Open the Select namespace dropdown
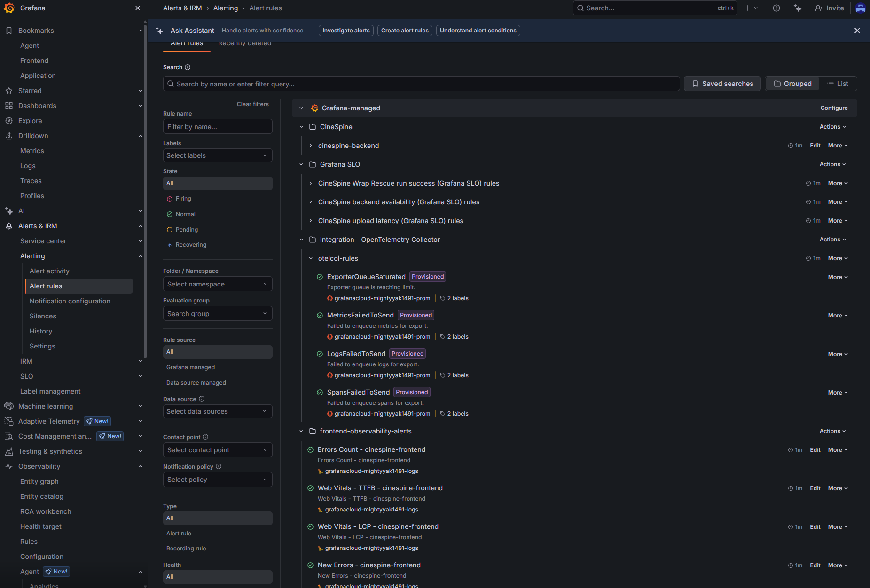This screenshot has height=588, width=870. pyautogui.click(x=218, y=284)
